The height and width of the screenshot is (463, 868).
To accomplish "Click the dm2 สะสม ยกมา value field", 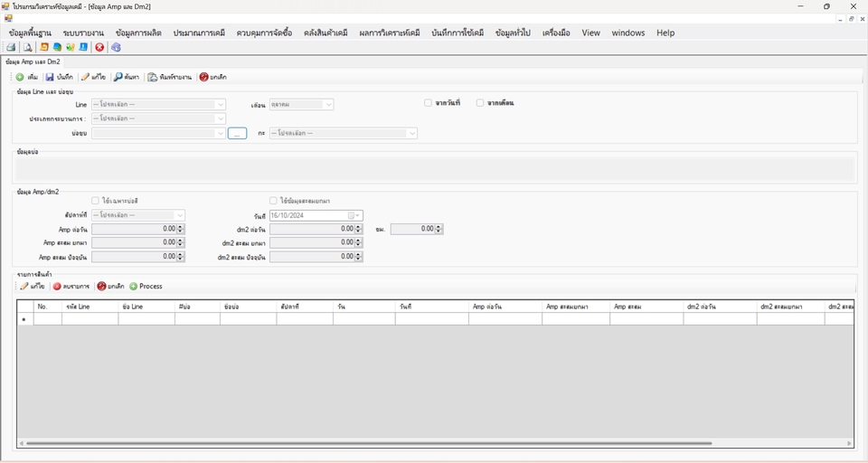I will point(312,242).
